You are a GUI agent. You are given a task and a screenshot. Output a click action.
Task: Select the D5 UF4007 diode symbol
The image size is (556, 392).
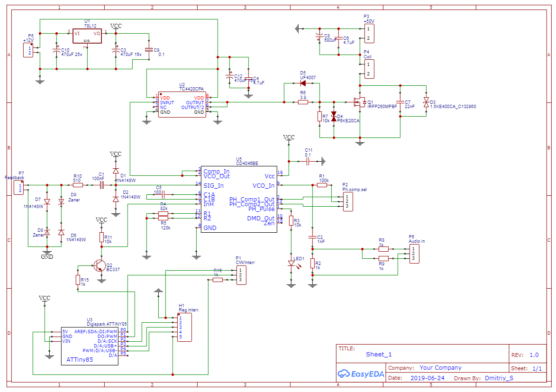pyautogui.click(x=303, y=83)
